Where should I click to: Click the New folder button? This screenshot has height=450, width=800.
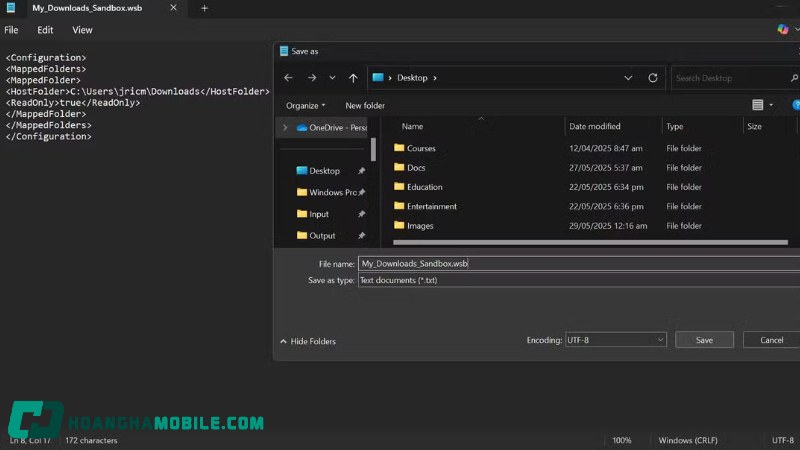point(365,105)
